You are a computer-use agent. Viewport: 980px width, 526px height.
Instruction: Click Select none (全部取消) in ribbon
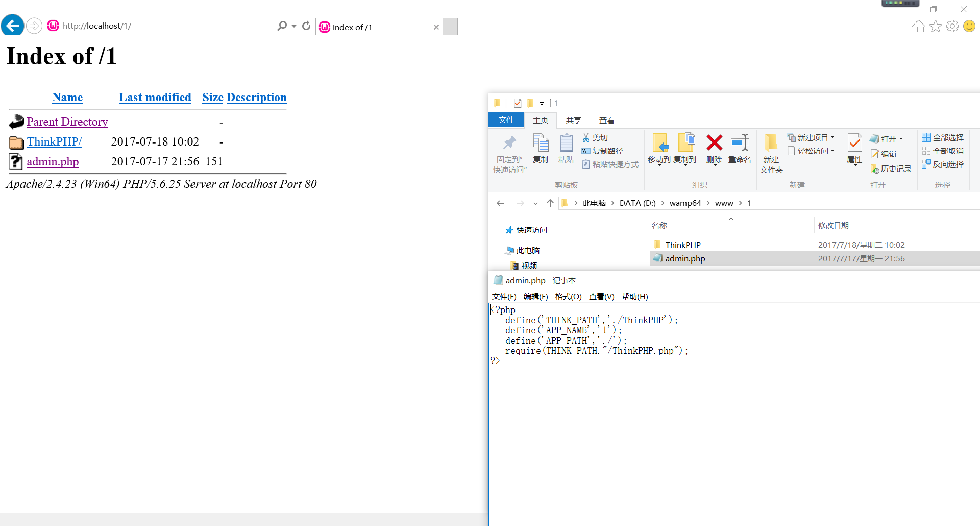coord(943,151)
